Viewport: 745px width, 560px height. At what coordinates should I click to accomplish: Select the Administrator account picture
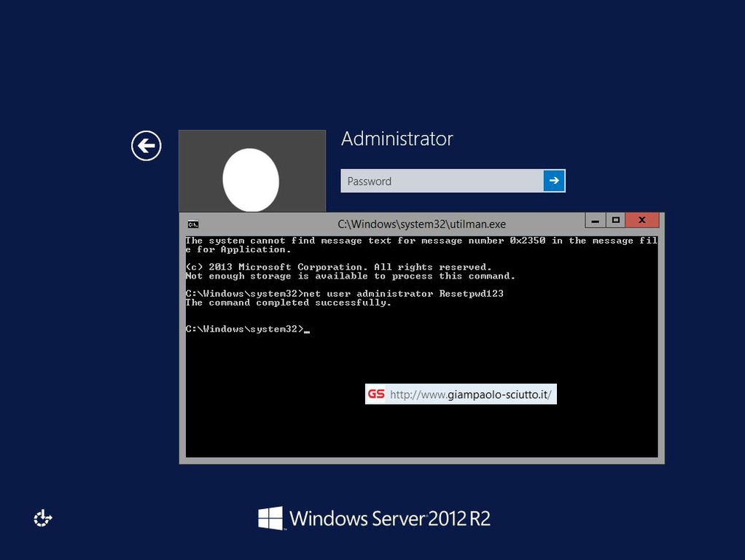coord(252,171)
